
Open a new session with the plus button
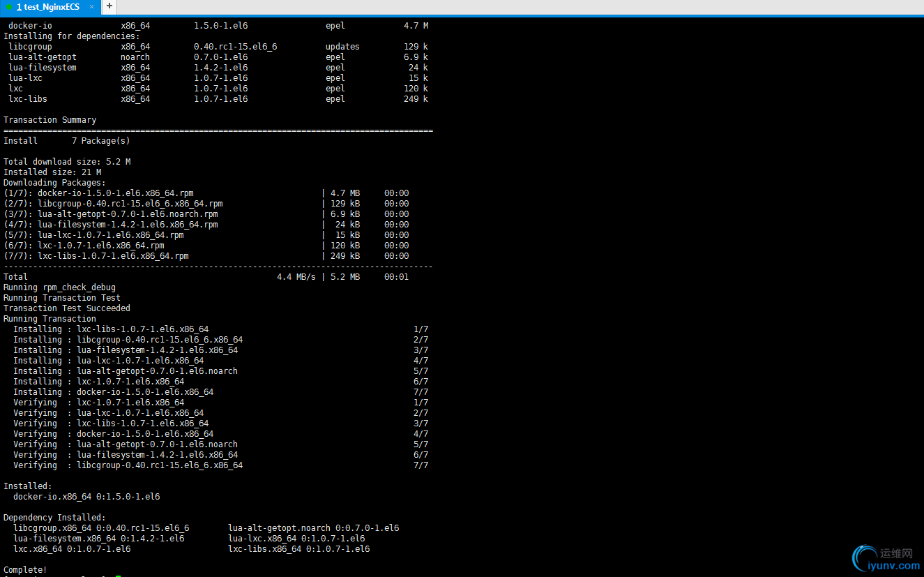(x=109, y=7)
